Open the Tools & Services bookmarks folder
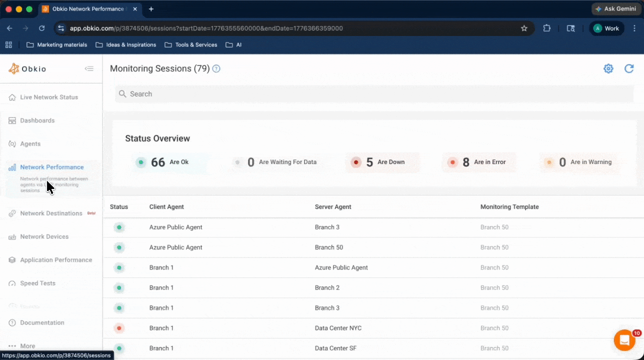The height and width of the screenshot is (360, 644). click(x=190, y=44)
